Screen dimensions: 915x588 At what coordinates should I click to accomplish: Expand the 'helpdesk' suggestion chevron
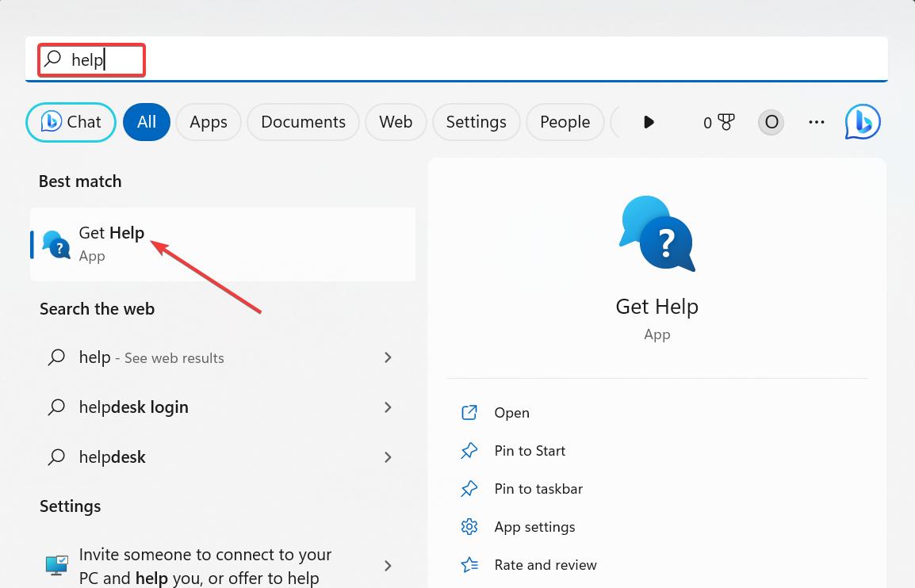[388, 456]
